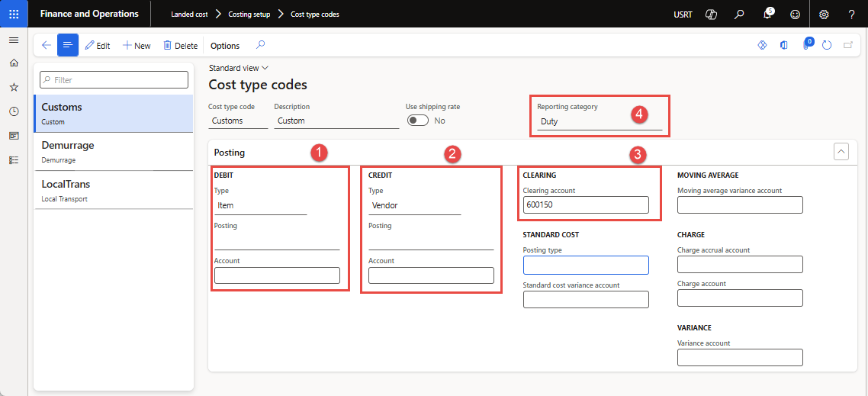Open Favorites star icon in sidebar
Viewport: 868px width, 396px height.
pos(14,87)
